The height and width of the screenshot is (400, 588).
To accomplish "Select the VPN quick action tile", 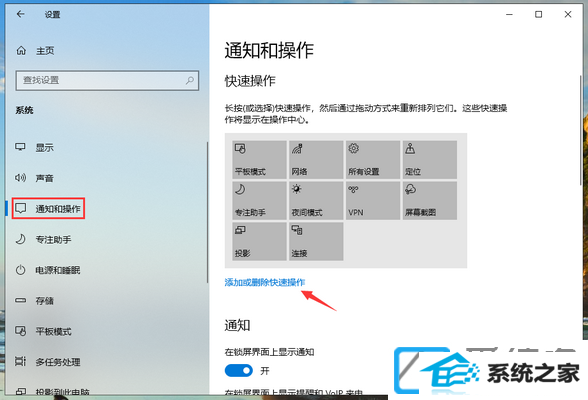I will [x=373, y=201].
